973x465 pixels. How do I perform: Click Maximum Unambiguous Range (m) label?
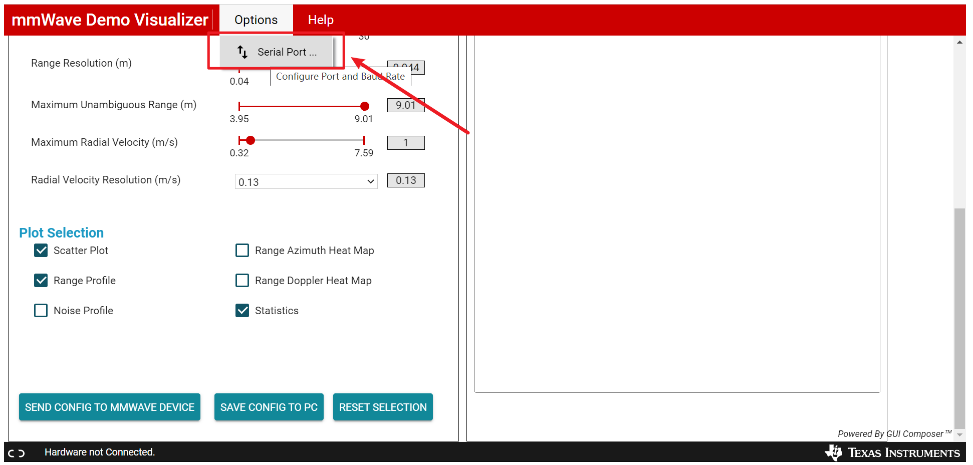pos(114,105)
